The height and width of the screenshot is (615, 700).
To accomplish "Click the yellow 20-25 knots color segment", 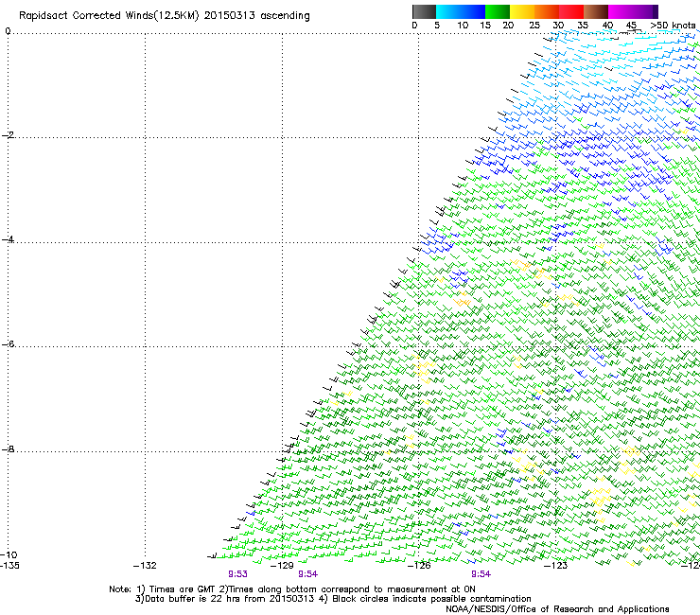I will click(522, 11).
